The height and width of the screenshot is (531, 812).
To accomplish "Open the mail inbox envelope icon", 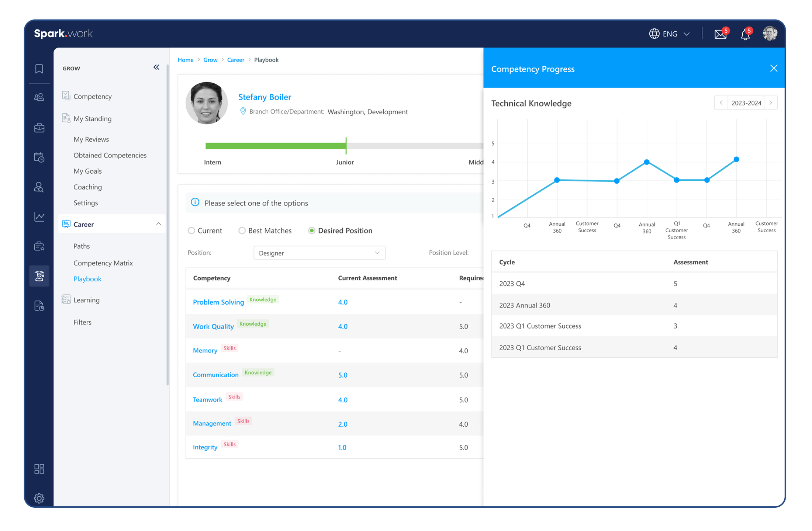I will pos(720,34).
